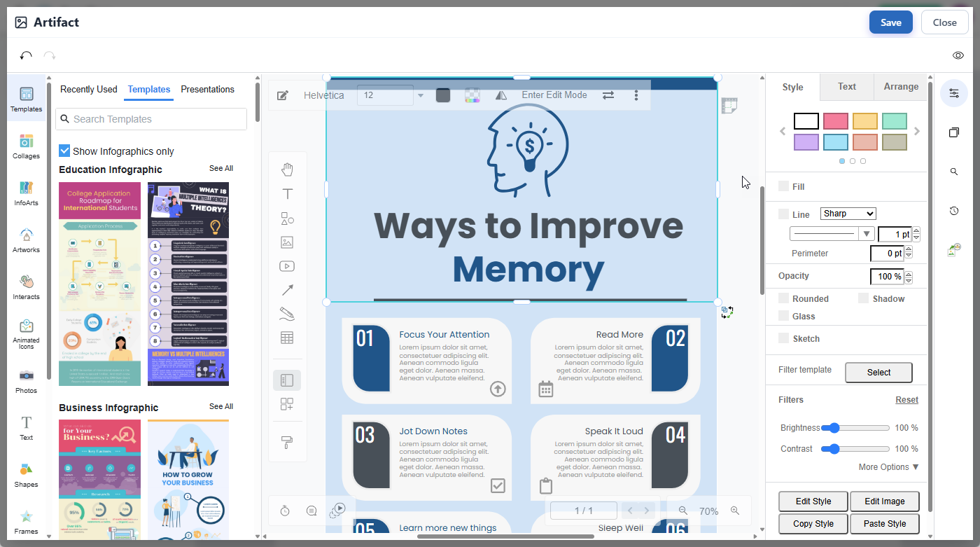Go to next page arrow

click(647, 511)
